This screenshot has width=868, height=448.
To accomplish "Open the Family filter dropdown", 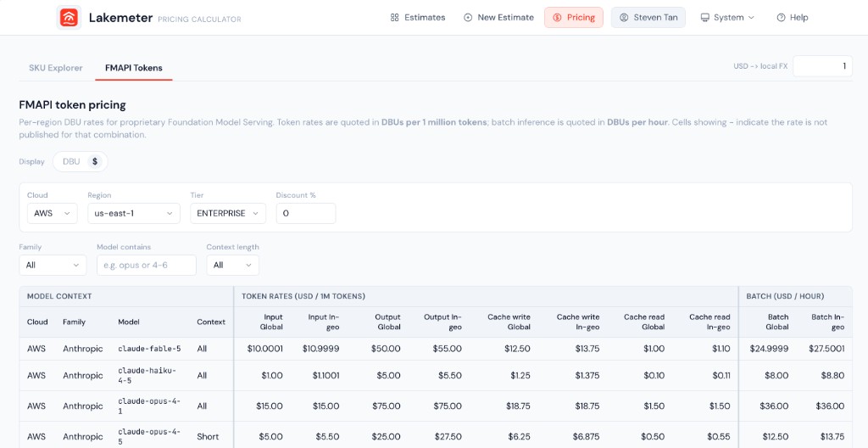I will click(x=53, y=265).
